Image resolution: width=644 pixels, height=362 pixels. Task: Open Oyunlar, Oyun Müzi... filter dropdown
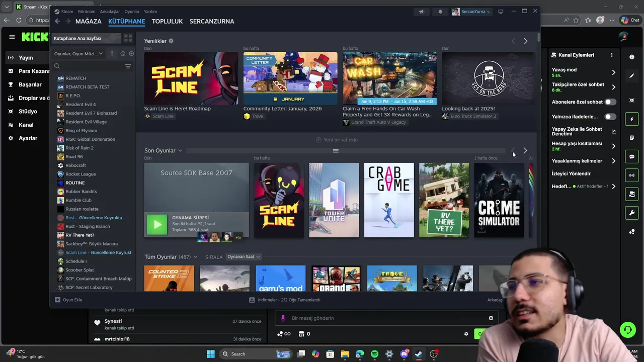point(78,54)
